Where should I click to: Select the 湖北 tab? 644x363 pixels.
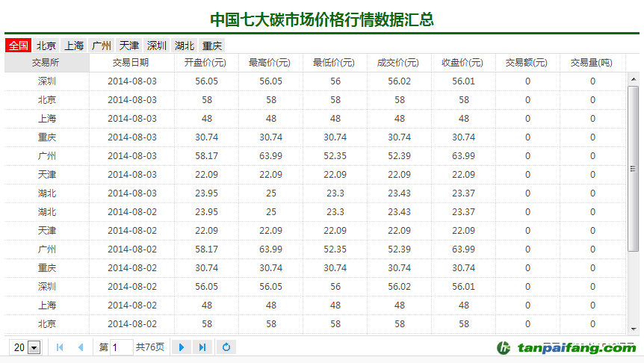tap(185, 46)
